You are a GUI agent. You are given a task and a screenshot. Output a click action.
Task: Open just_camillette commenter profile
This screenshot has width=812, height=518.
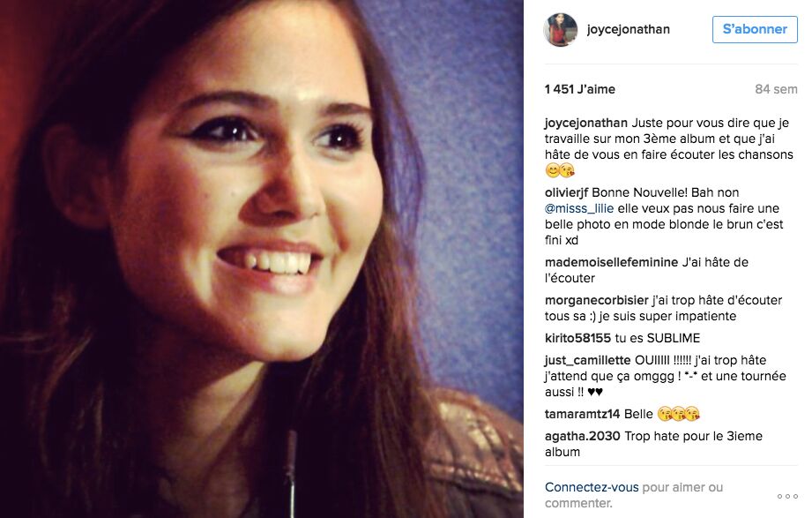(x=587, y=360)
